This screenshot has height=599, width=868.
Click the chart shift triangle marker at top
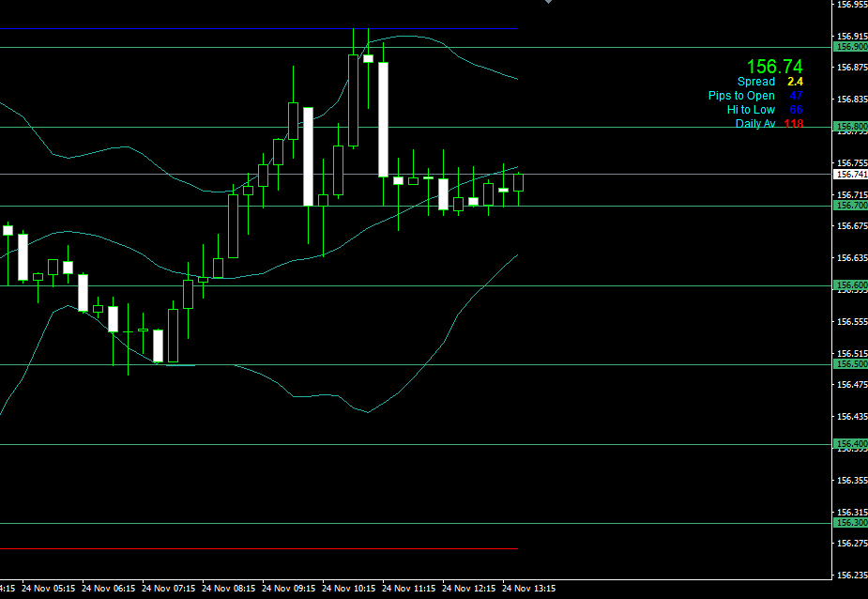548,3
